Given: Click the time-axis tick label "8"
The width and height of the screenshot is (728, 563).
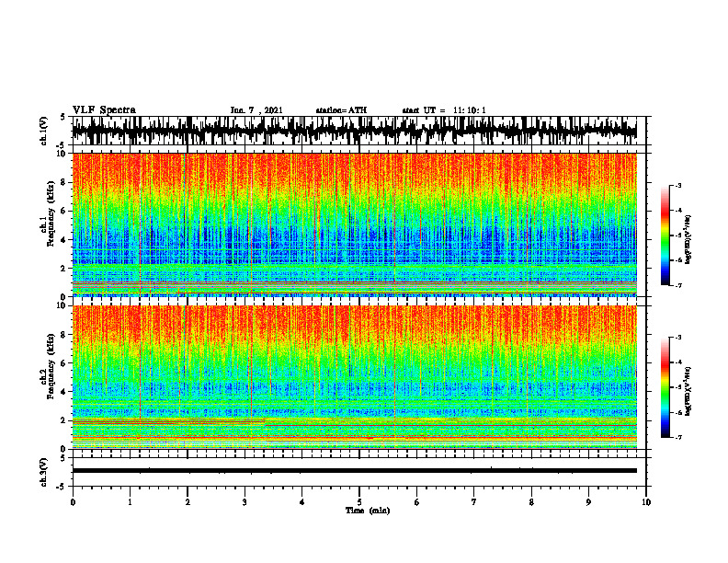Looking at the screenshot, I should [531, 502].
